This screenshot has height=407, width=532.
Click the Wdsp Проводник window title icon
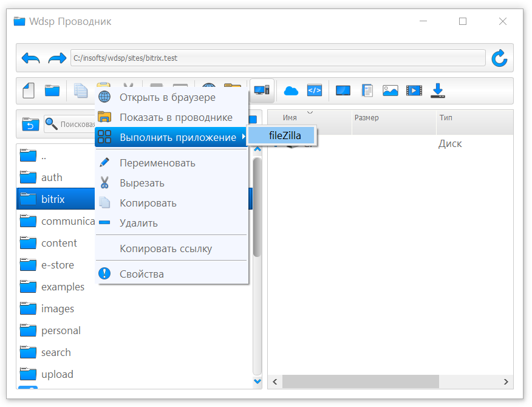[19, 21]
